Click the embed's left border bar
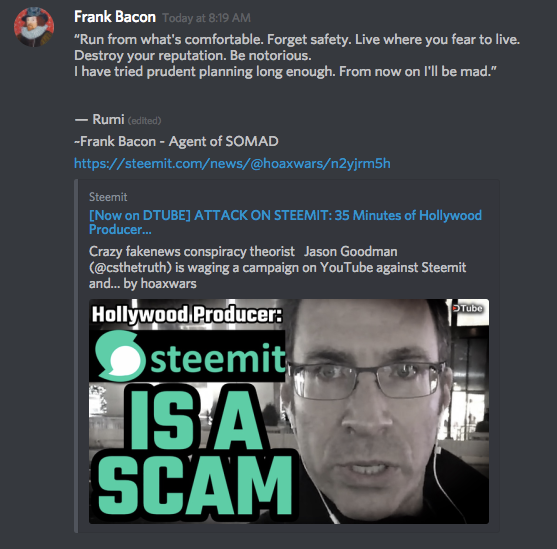 click(x=76, y=356)
